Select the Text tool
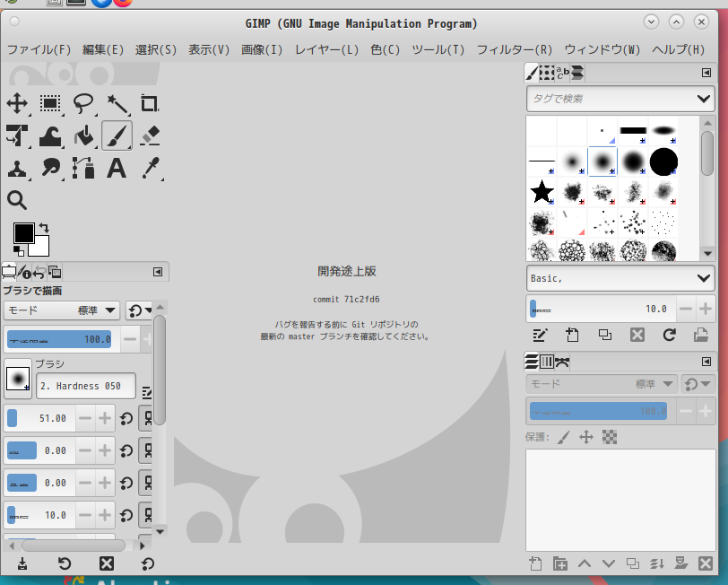 coord(117,168)
